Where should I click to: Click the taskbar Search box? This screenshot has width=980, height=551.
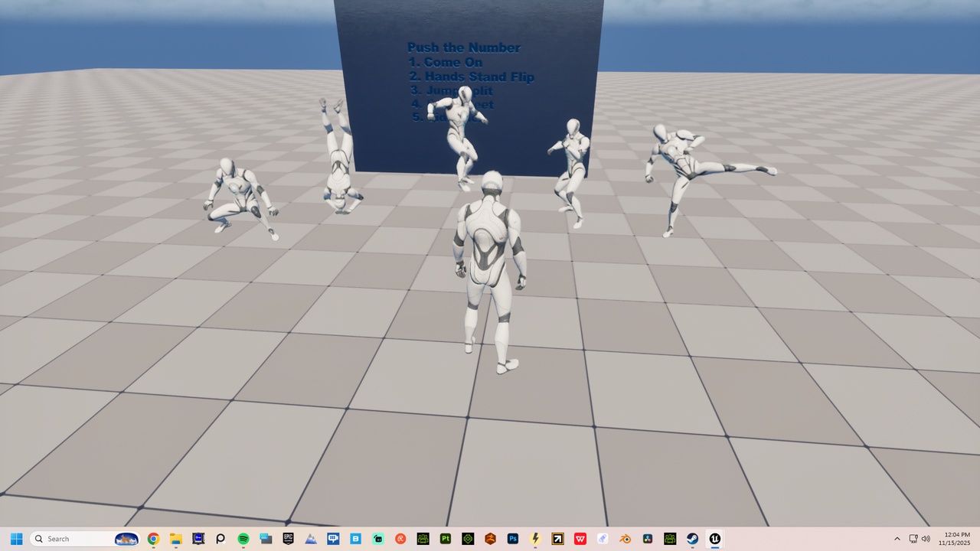coord(85,539)
